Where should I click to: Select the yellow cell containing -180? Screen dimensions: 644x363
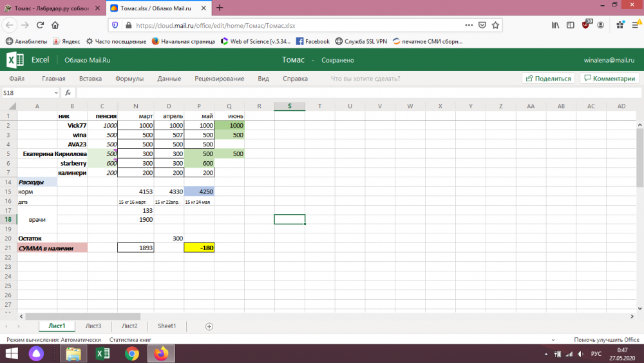[x=199, y=248]
